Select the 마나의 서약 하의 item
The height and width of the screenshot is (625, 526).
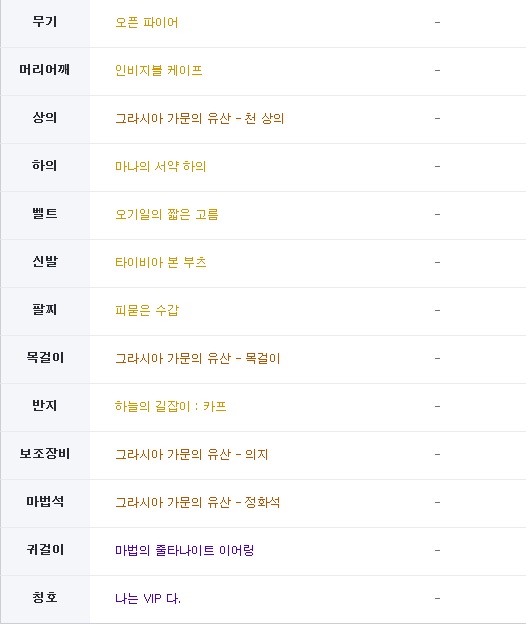(x=160, y=166)
